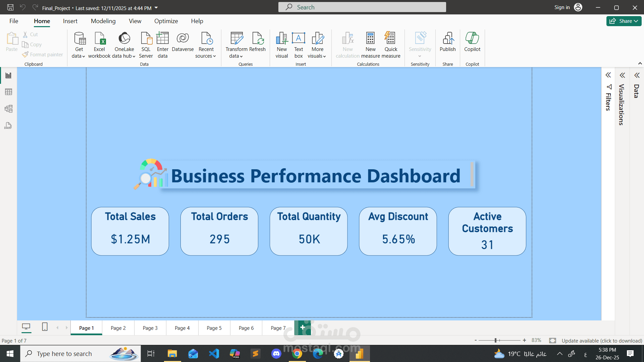Open the Modeling ribbon tab
Image resolution: width=644 pixels, height=362 pixels.
tap(103, 21)
